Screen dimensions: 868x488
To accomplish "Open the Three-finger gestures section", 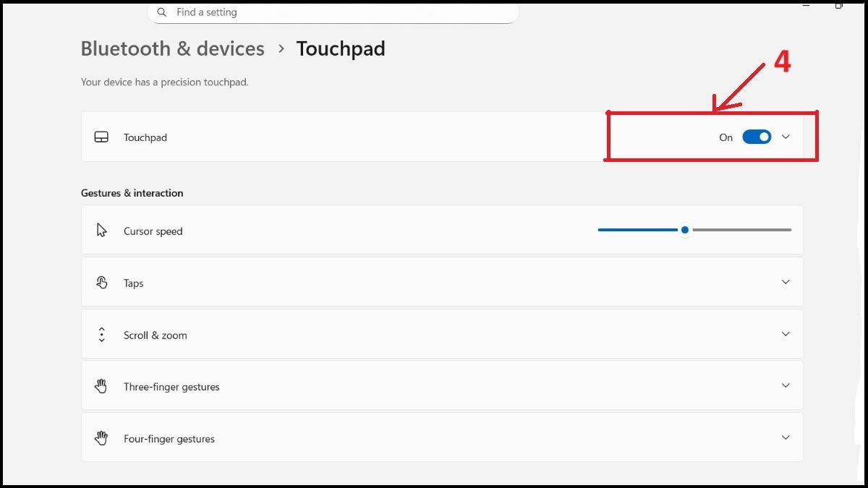I will (786, 385).
